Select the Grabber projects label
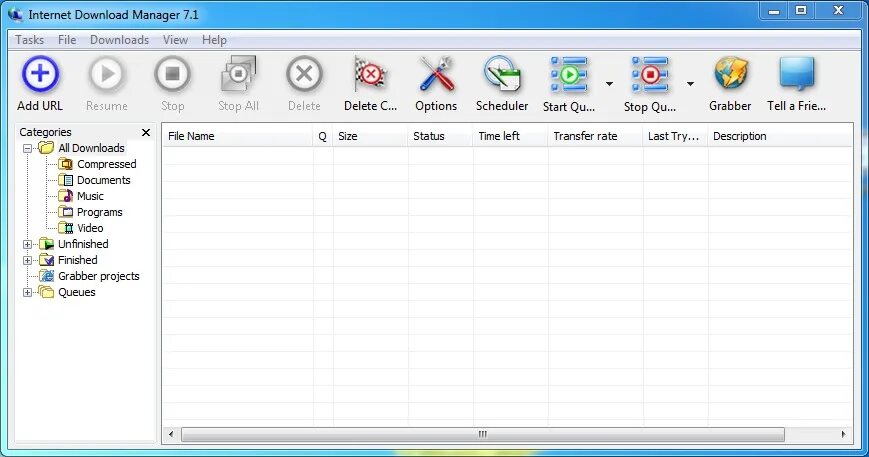The height and width of the screenshot is (457, 869). tap(99, 276)
